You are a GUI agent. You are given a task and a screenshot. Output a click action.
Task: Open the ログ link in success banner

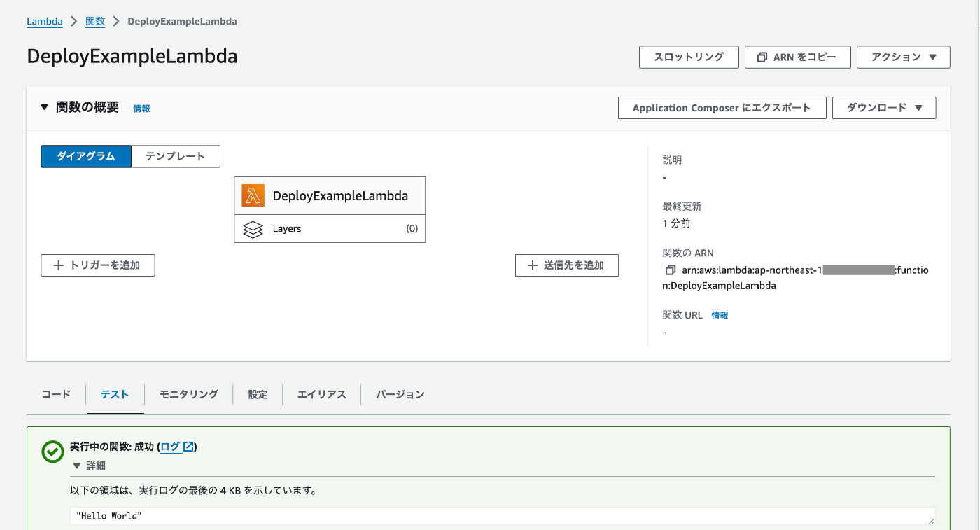[170, 447]
